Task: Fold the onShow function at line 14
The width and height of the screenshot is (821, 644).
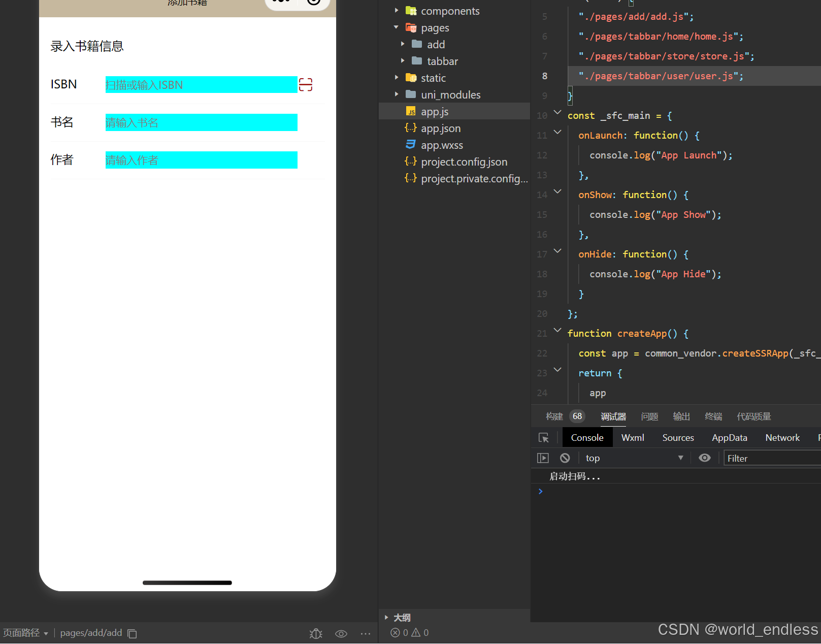Action: point(557,191)
